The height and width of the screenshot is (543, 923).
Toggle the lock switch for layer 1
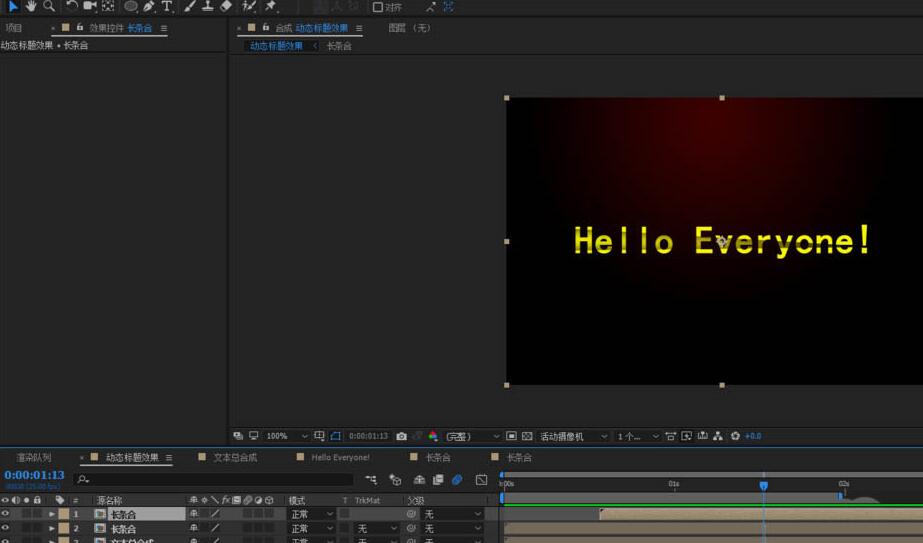38,514
